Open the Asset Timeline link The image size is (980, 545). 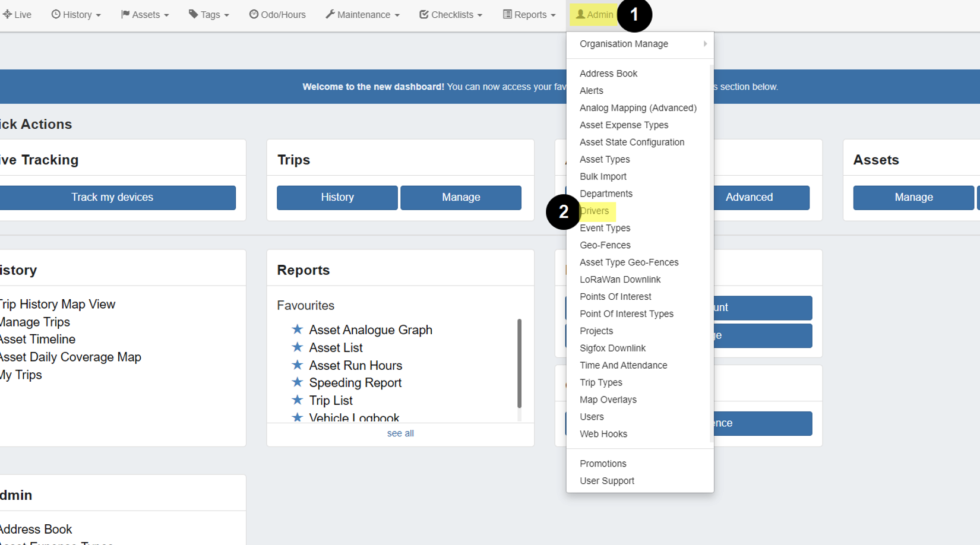click(x=37, y=340)
